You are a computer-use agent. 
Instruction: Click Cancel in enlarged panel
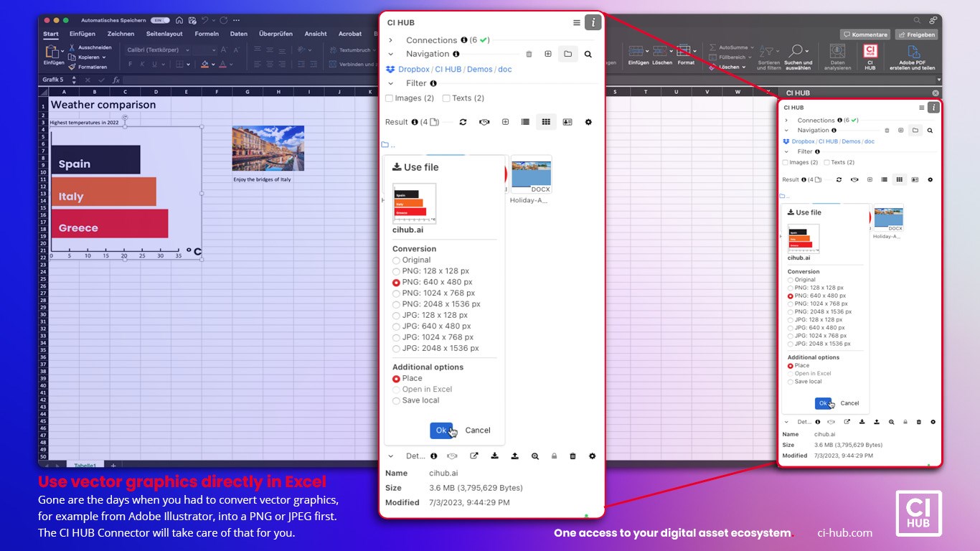pos(478,430)
